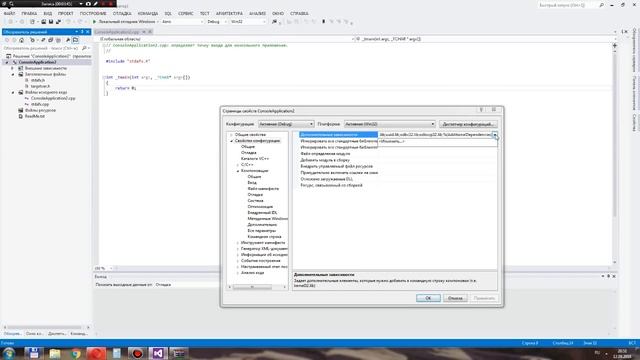640x360 pixels.
Task: Click the Диспетчер конфигураций... button
Action: pos(469,124)
